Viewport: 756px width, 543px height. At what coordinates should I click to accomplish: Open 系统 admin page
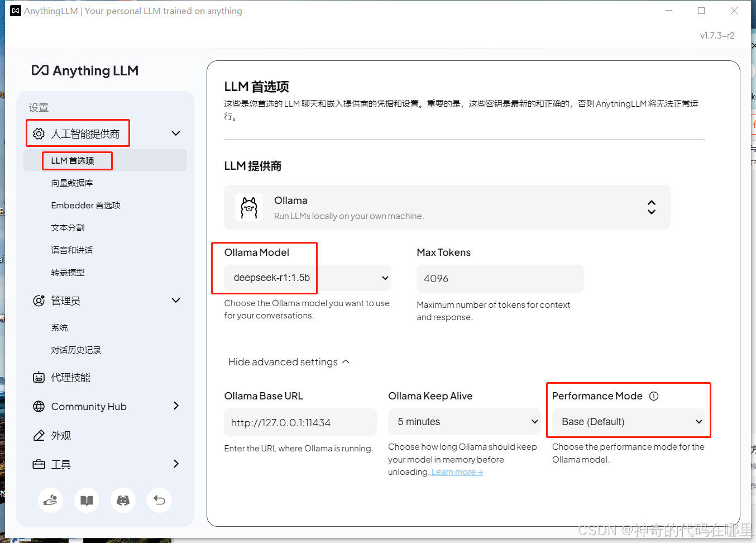[x=59, y=327]
